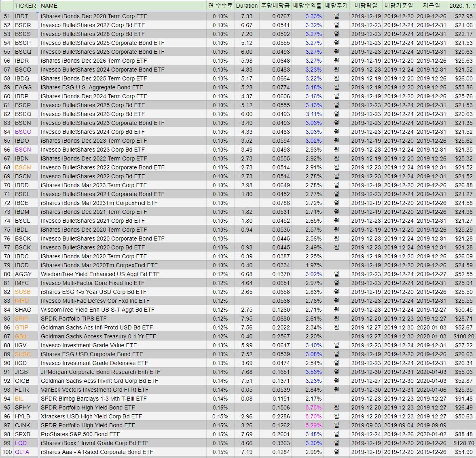Select the TICKER column header
The width and height of the screenshot is (476, 458).
(x=25, y=6)
